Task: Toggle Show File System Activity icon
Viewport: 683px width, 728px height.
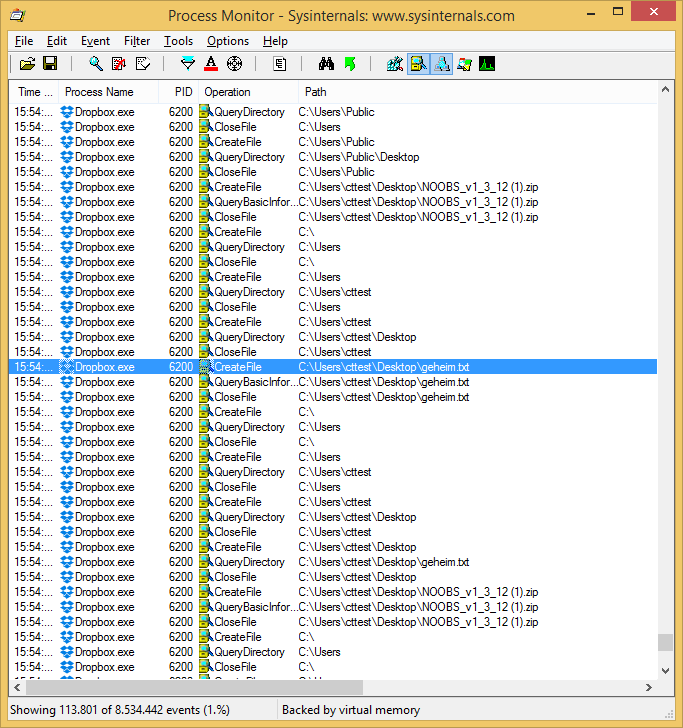Action: point(418,64)
